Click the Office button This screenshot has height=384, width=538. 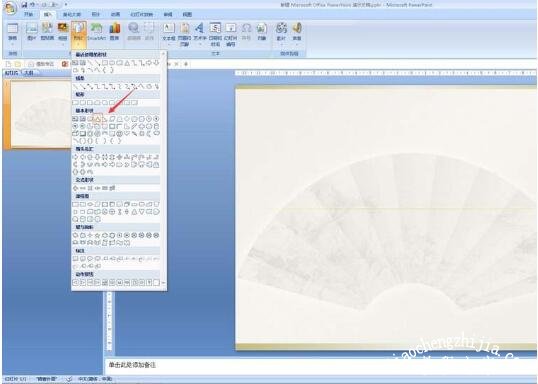point(10,8)
